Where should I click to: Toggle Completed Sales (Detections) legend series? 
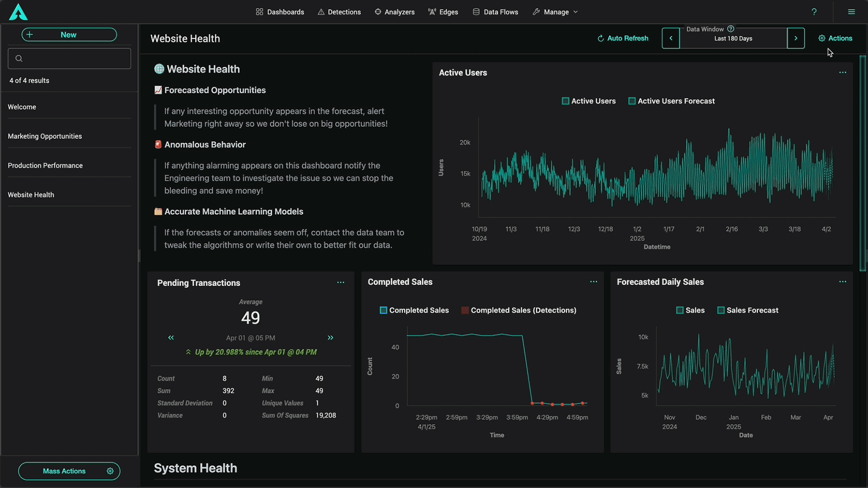(519, 310)
